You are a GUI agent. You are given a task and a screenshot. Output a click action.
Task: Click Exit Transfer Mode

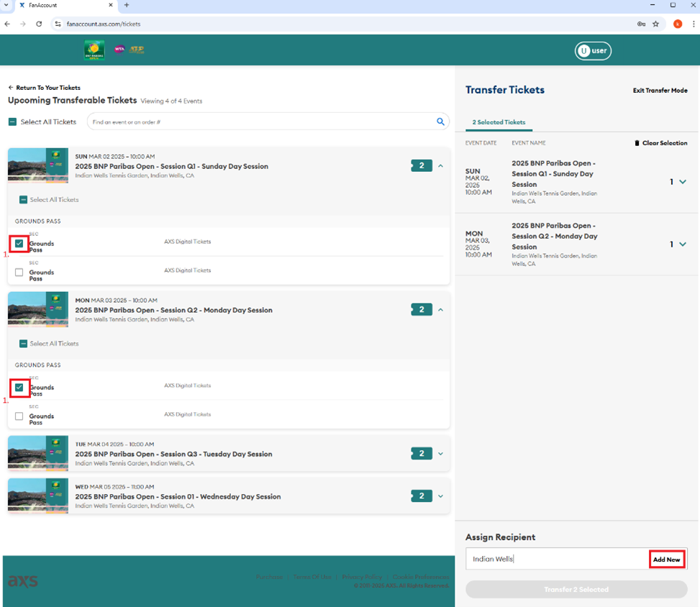pyautogui.click(x=660, y=91)
